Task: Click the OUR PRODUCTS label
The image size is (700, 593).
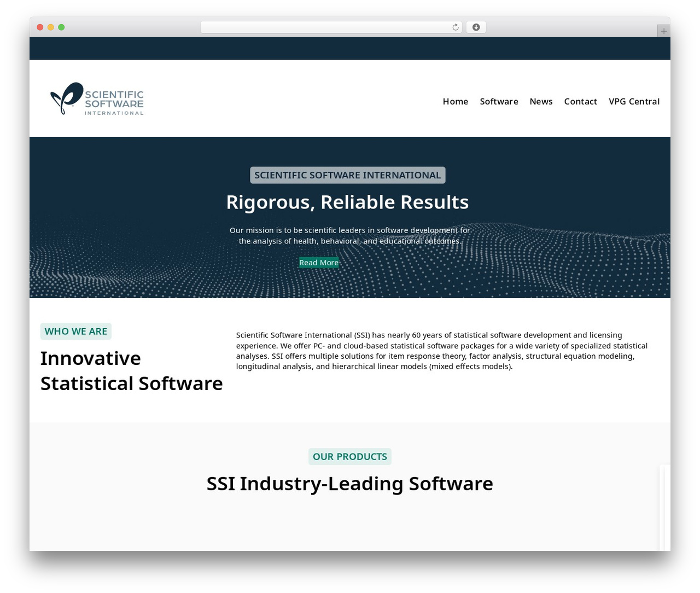Action: click(x=350, y=456)
